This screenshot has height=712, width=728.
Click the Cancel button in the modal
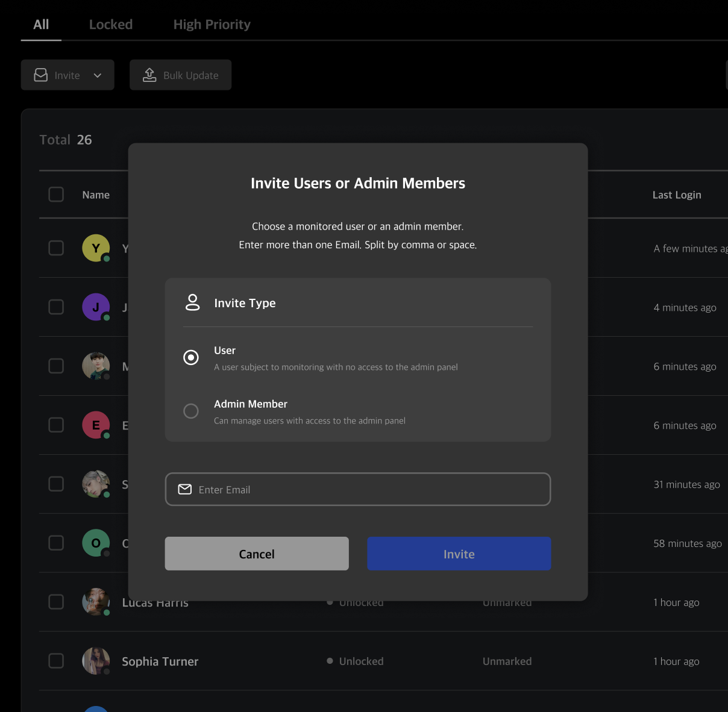click(x=257, y=554)
